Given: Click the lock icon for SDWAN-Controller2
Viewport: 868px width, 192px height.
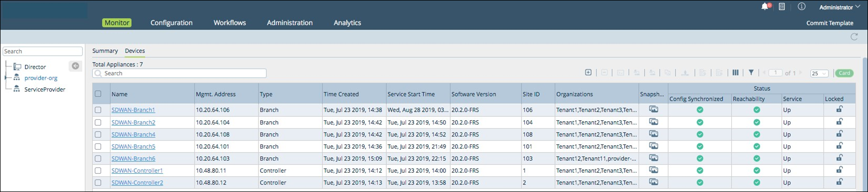Looking at the screenshot, I should point(839,182).
